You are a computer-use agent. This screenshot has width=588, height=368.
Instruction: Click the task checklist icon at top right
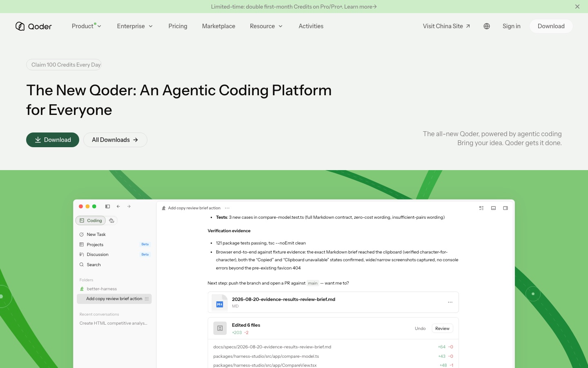tap(481, 208)
